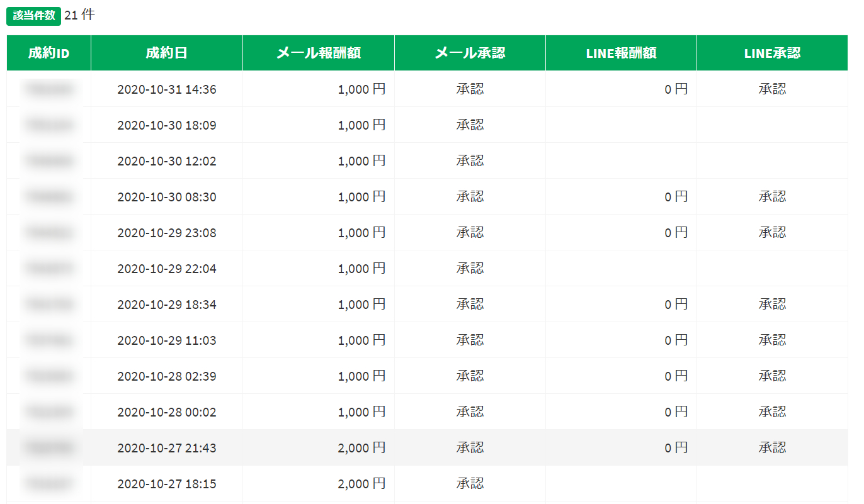Select the 2020-10-29 11:03 date cell
This screenshot has height=504, width=864.
(x=166, y=340)
